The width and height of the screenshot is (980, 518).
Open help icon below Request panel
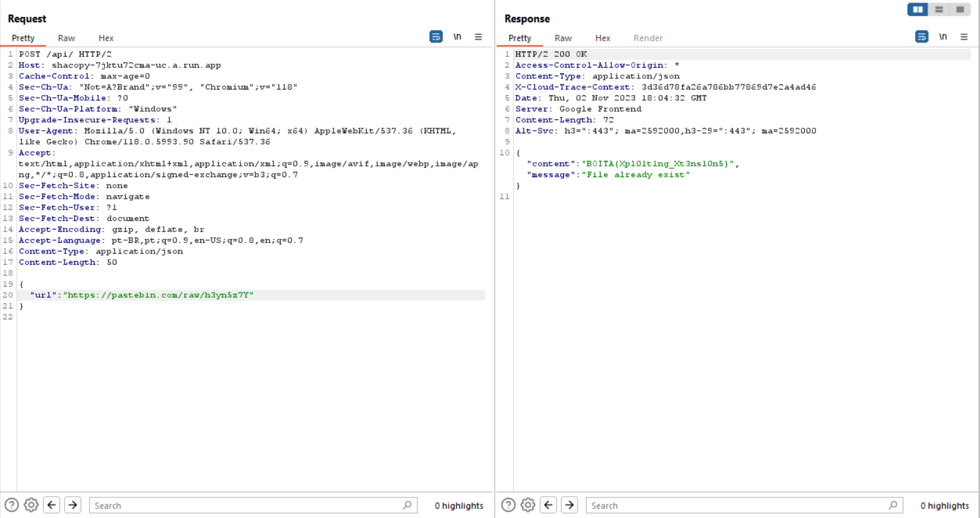11,505
